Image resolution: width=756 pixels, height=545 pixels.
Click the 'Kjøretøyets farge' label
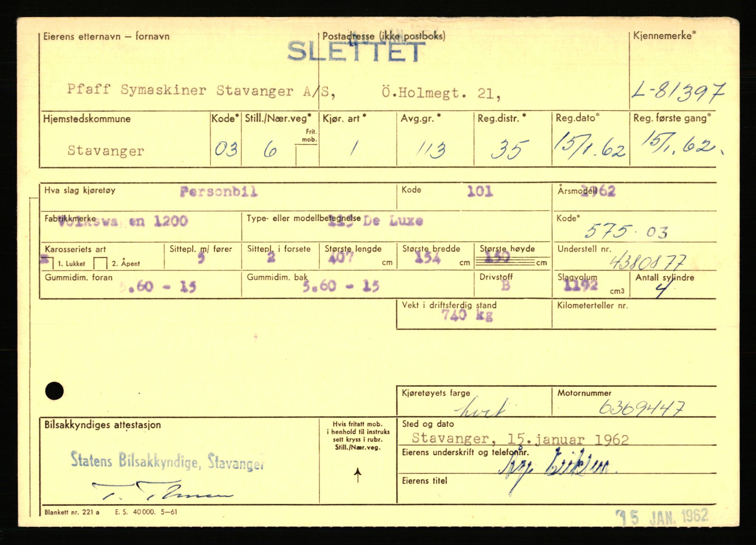click(436, 393)
